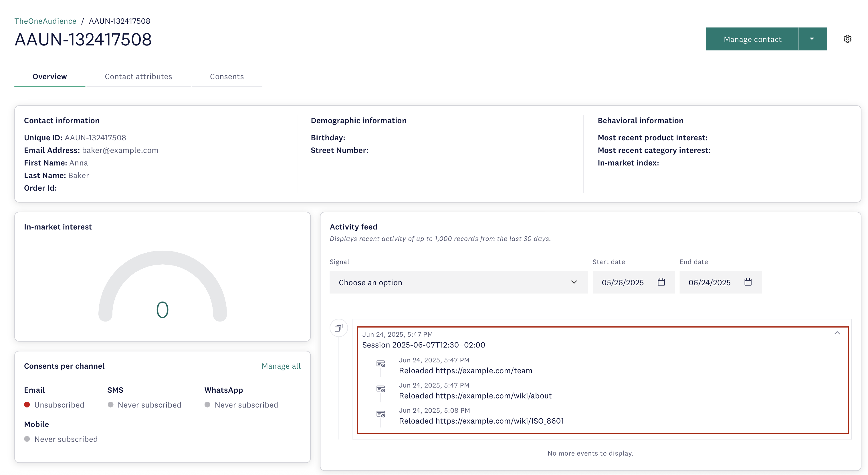
Task: Click email address baker@example.com
Action: point(120,150)
